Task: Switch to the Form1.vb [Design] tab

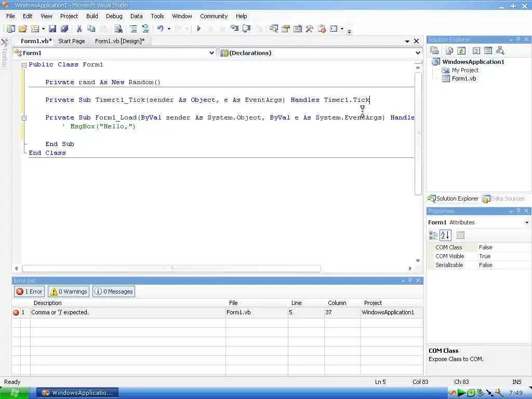Action: [x=120, y=41]
